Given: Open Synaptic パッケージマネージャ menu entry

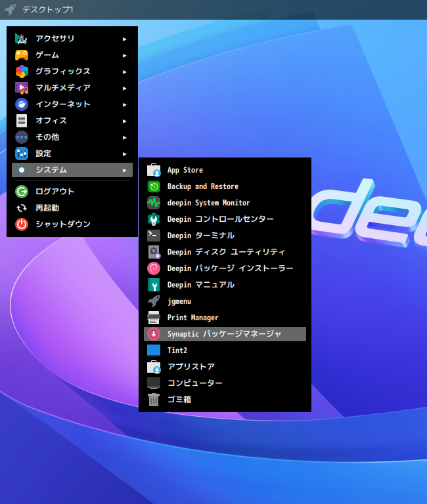Looking at the screenshot, I should pyautogui.click(x=225, y=334).
